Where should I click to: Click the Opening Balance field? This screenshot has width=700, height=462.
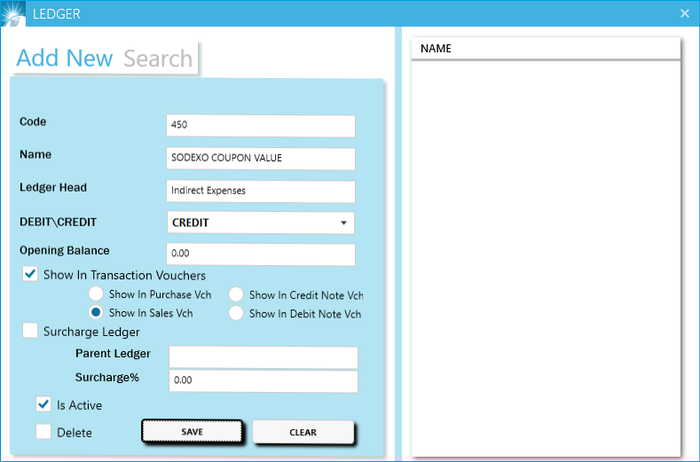pyautogui.click(x=260, y=255)
